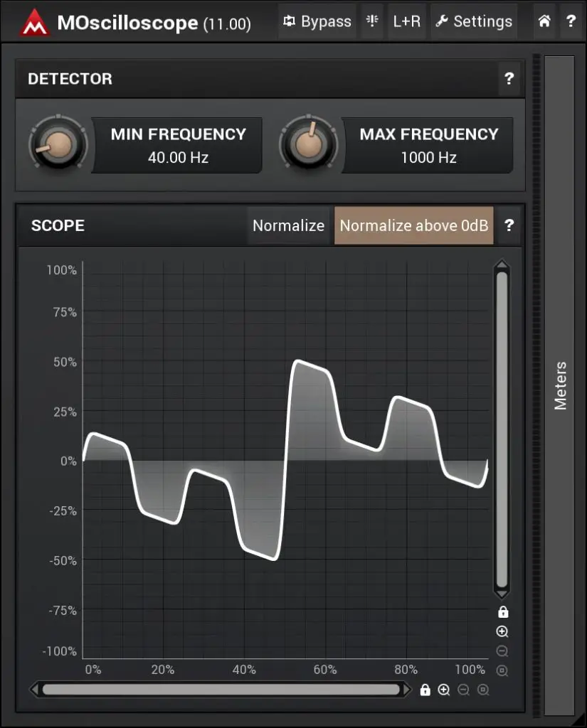The height and width of the screenshot is (728, 587).
Task: Open the home icon in title bar
Action: tap(544, 21)
